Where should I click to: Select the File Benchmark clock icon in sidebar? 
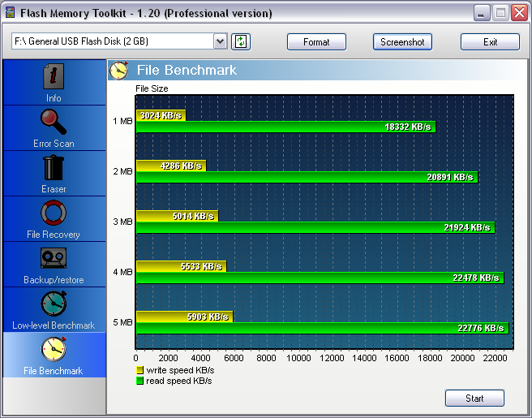[54, 349]
